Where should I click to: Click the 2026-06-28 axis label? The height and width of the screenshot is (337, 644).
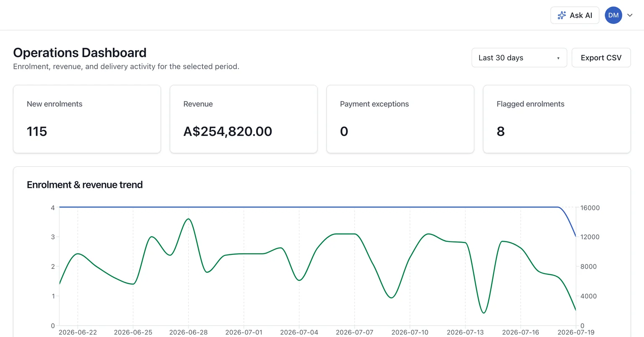[x=188, y=332]
